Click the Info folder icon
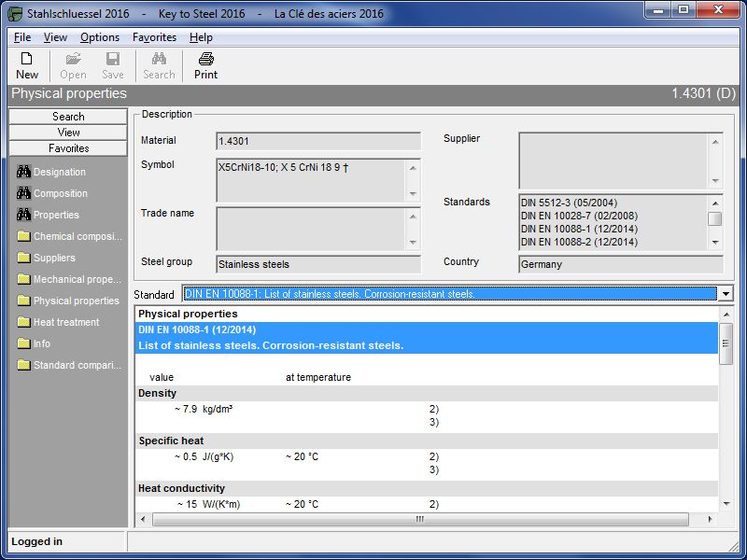Image resolution: width=747 pixels, height=560 pixels. coord(24,343)
